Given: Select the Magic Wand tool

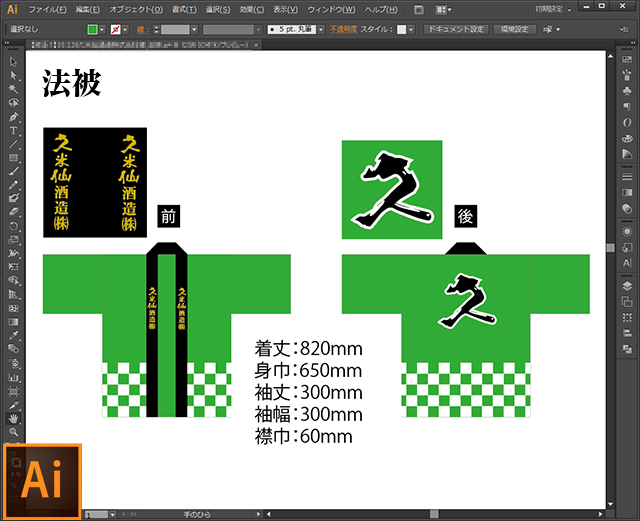Looking at the screenshot, I should point(13,89).
